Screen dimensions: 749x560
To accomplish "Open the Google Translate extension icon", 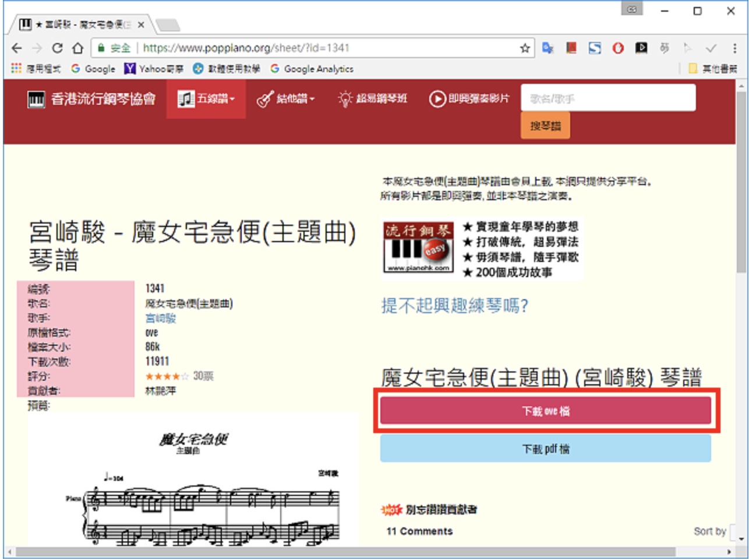I will pos(547,48).
